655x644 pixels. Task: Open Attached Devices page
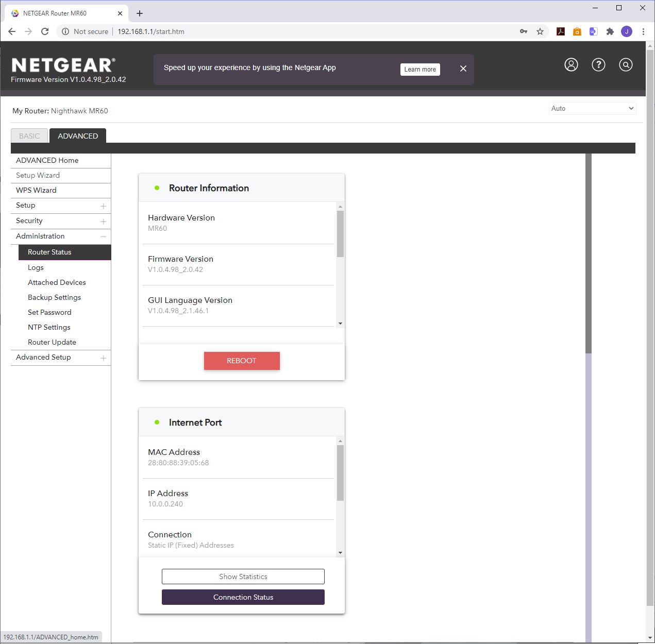tap(57, 282)
